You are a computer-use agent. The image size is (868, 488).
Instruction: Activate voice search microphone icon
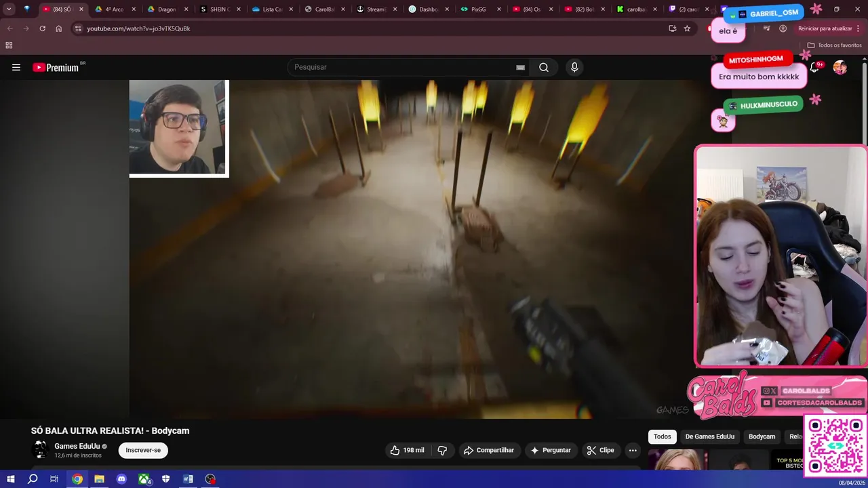[x=574, y=67]
